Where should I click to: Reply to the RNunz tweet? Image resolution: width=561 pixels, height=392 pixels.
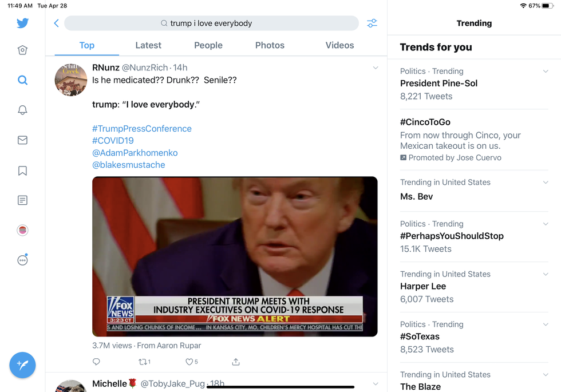(x=96, y=362)
